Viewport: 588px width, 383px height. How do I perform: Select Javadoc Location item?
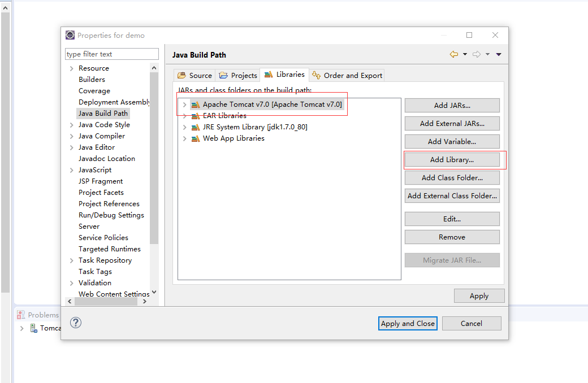[x=107, y=159]
